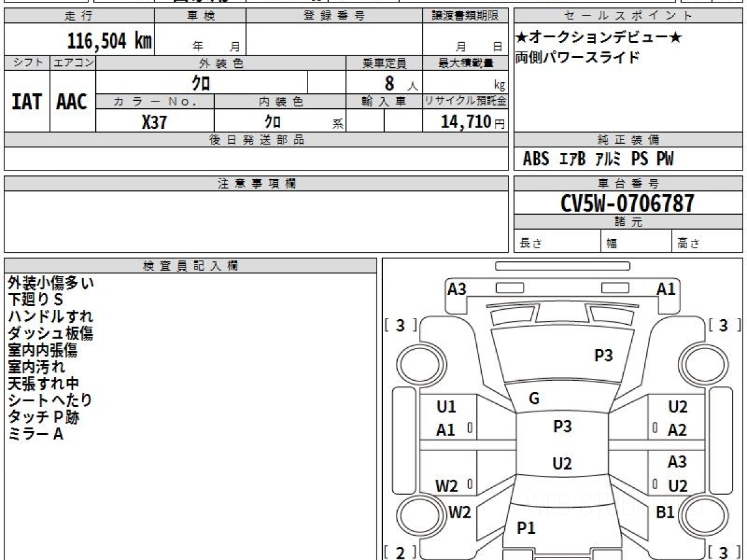Screen dimensions: 747x560
Task: Click the 純正装備 header
Action: click(x=628, y=140)
